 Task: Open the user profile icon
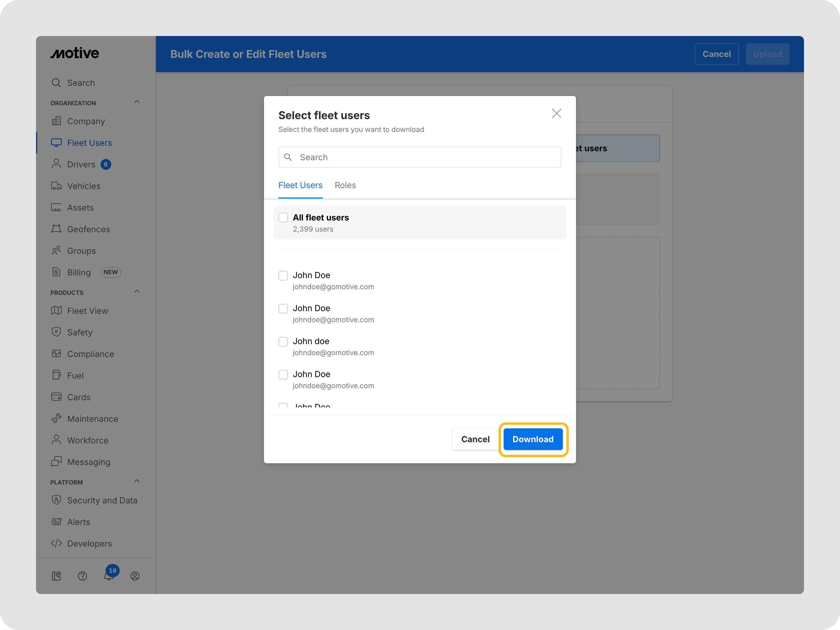135,576
